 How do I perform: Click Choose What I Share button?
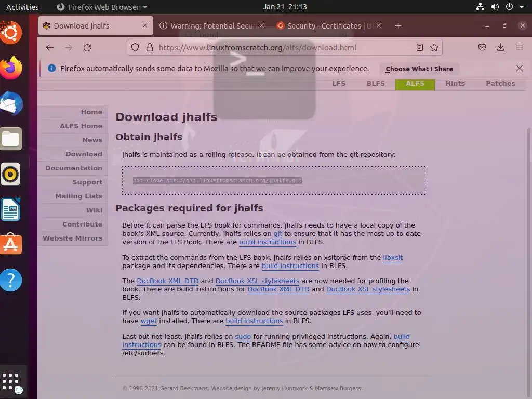(x=419, y=69)
